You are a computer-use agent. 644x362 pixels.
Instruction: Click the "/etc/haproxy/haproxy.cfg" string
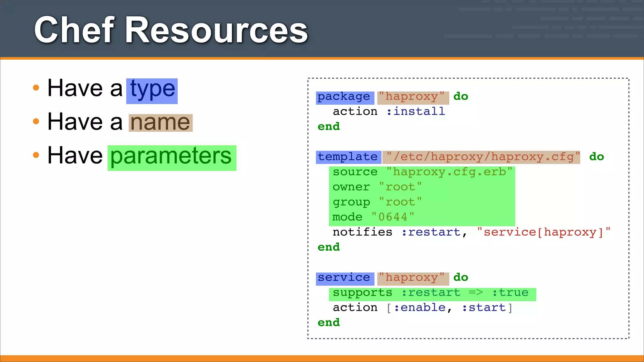[x=481, y=157]
